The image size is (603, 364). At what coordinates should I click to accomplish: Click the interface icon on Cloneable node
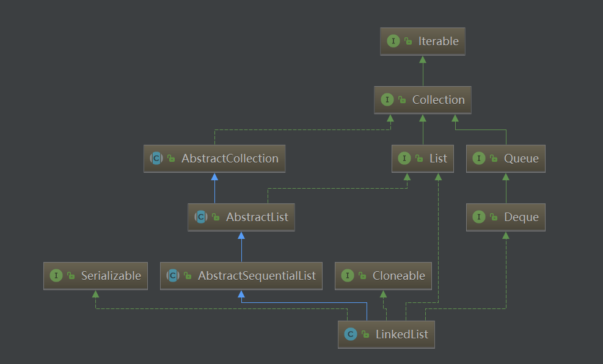[347, 275]
